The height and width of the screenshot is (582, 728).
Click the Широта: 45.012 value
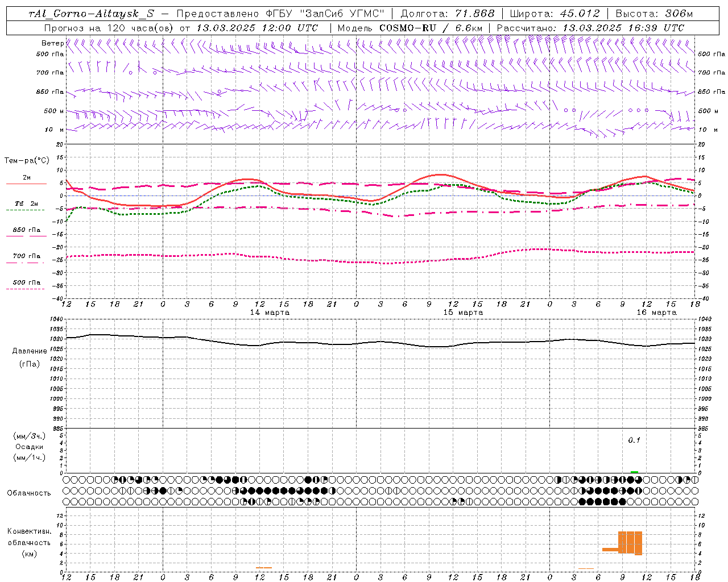click(x=555, y=14)
